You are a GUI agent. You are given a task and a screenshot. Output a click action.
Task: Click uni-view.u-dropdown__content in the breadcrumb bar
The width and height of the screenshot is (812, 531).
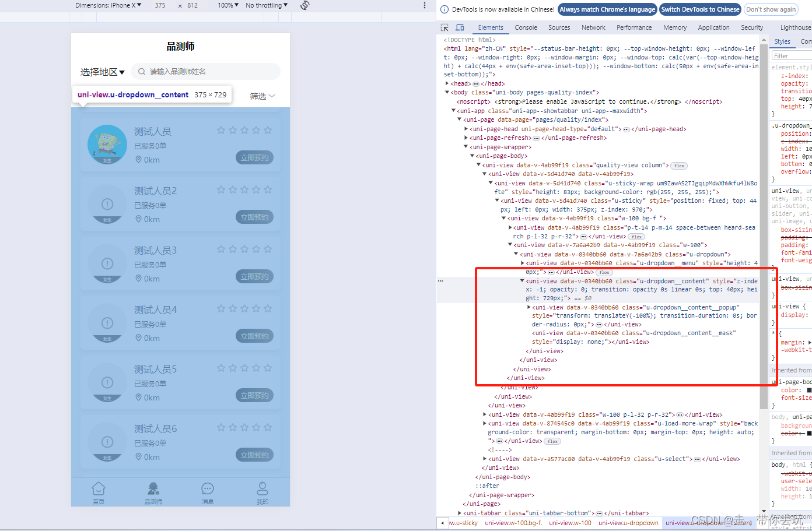click(708, 523)
